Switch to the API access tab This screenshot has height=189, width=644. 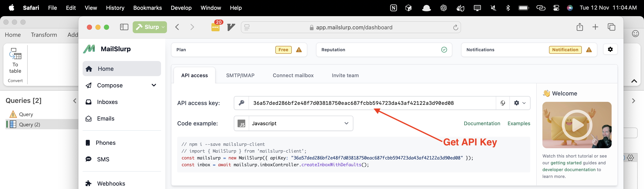[x=194, y=75]
